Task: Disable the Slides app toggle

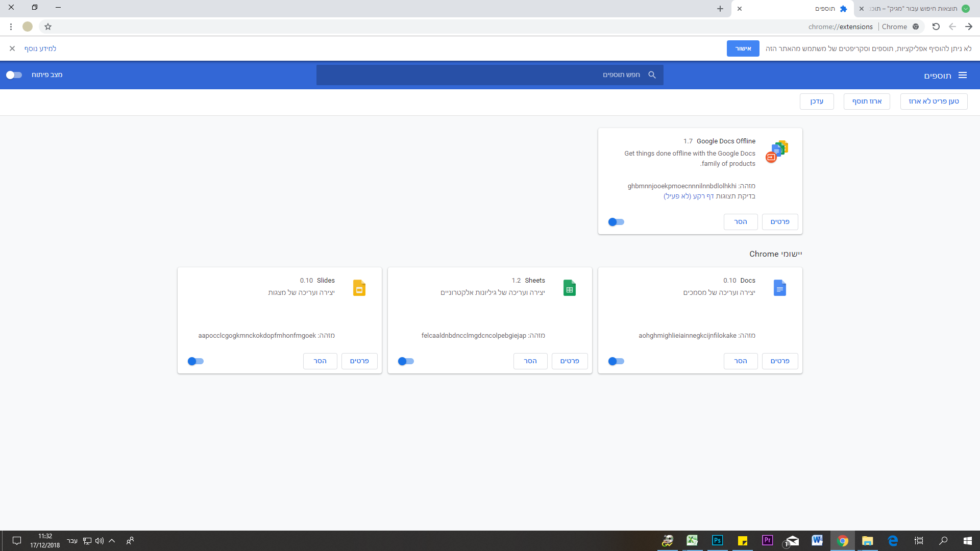Action: tap(195, 361)
